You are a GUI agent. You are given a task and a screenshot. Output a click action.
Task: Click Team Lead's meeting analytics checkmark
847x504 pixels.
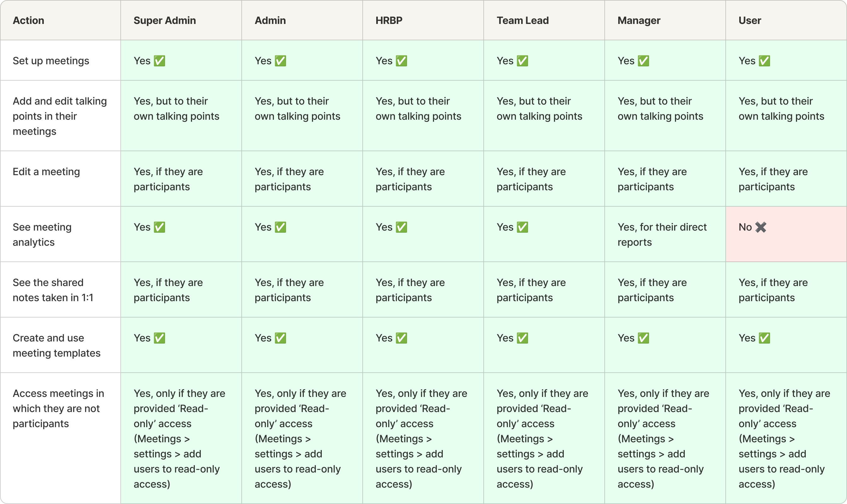[522, 227]
